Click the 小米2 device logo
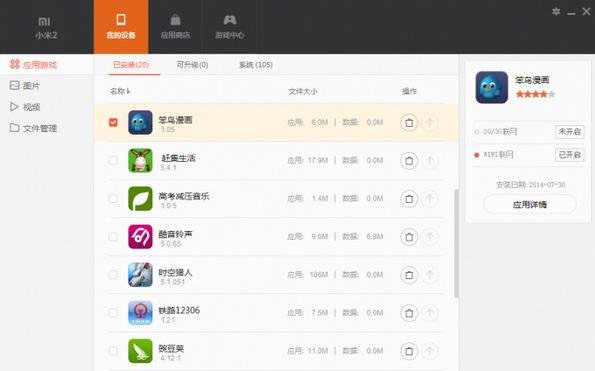 46,27
